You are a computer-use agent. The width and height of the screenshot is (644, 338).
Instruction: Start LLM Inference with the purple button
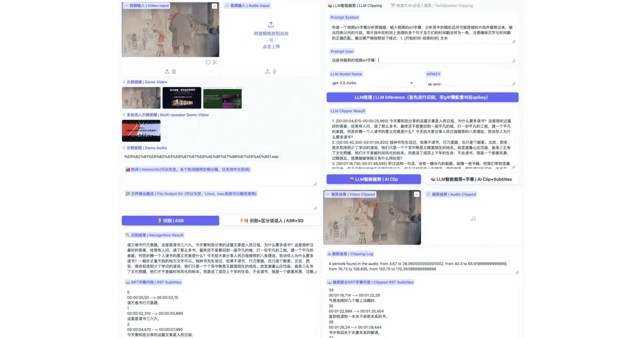422,97
